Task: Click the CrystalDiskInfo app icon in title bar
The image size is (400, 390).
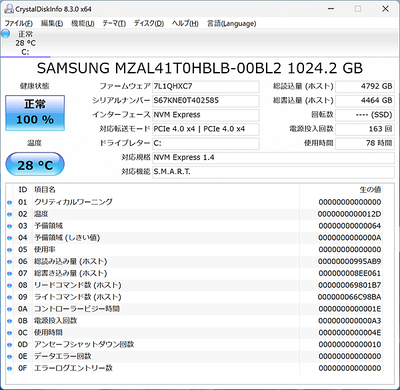Action: (8, 9)
